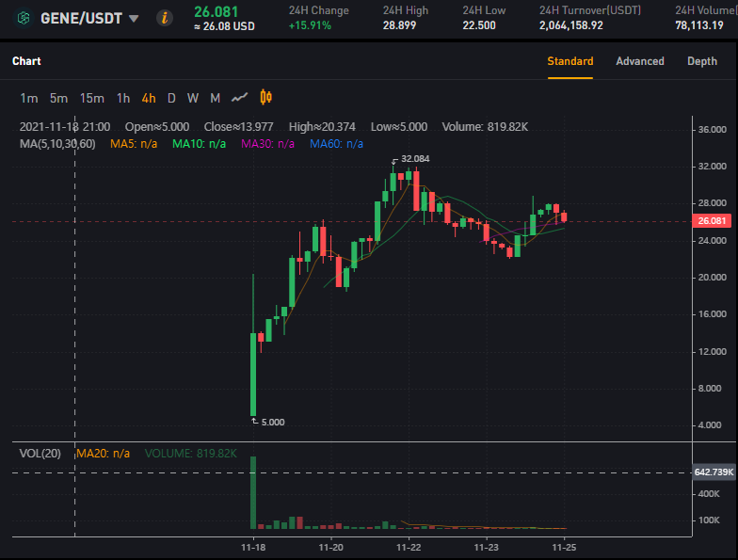
Task: Click the MA30: n/a indicator
Action: (267, 143)
